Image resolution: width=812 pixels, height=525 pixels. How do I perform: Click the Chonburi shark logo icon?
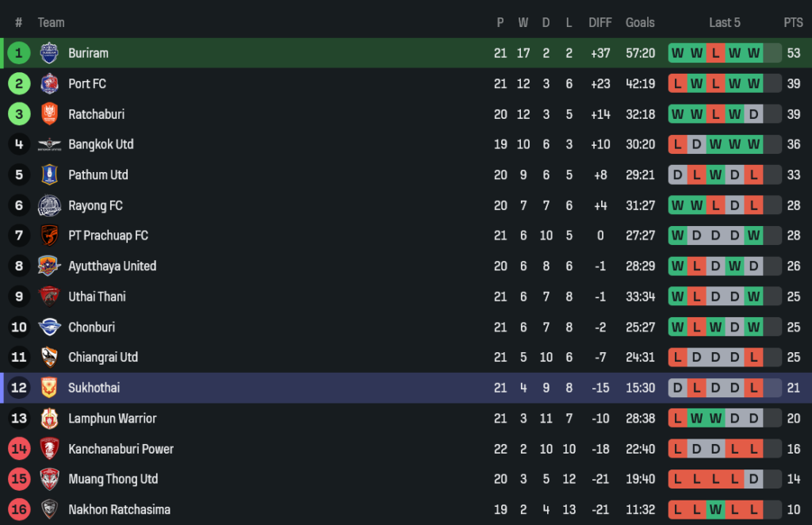point(49,327)
